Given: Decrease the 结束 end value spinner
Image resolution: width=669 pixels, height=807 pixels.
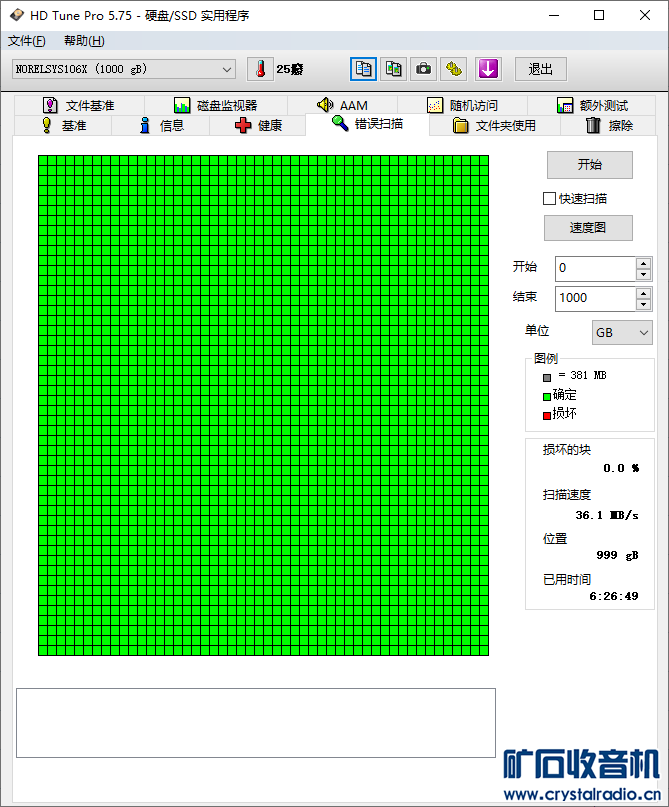Looking at the screenshot, I should (643, 304).
